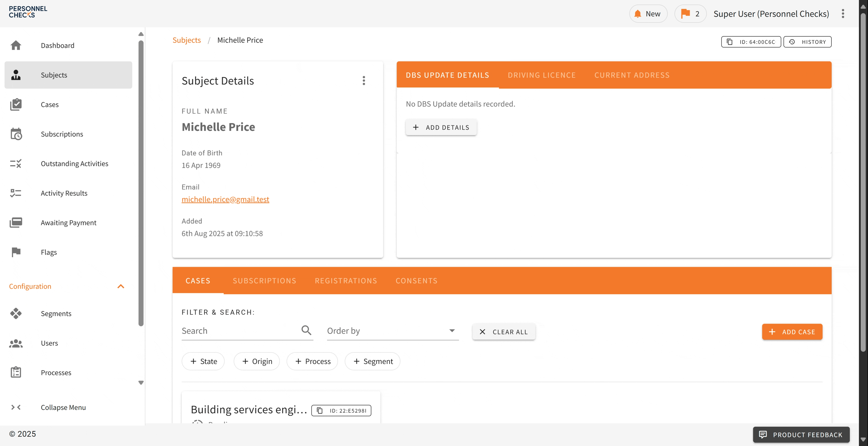Switch to the DBS Update Details tab

[447, 75]
